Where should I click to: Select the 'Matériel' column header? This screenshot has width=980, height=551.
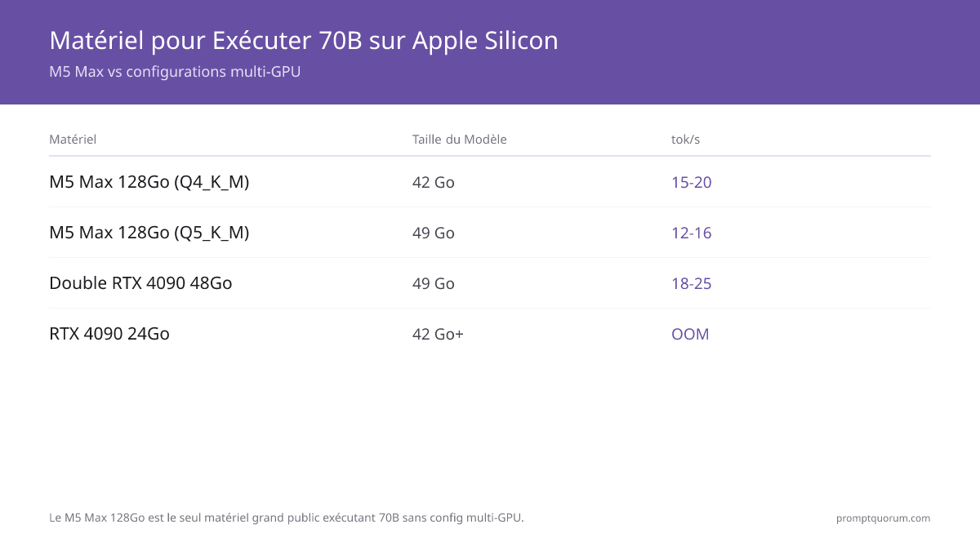pyautogui.click(x=73, y=140)
